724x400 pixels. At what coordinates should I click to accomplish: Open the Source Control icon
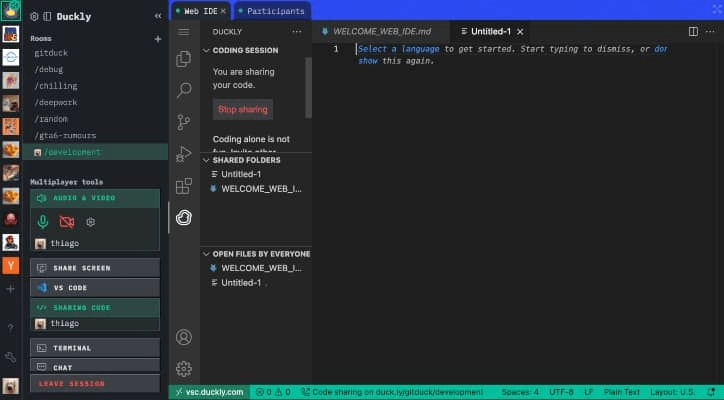click(x=183, y=122)
